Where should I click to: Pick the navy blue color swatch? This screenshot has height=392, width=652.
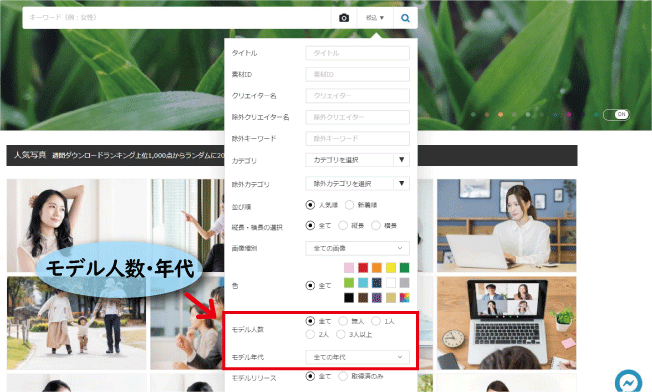click(x=377, y=283)
